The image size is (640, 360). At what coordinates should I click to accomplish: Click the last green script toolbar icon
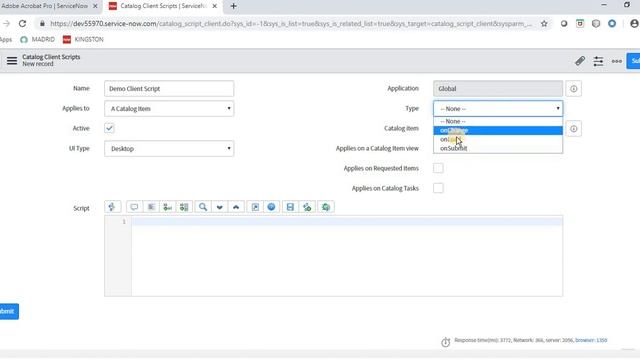click(326, 207)
